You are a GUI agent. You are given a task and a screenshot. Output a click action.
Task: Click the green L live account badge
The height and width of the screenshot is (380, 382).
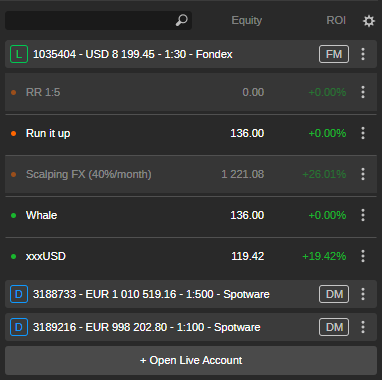coord(19,54)
